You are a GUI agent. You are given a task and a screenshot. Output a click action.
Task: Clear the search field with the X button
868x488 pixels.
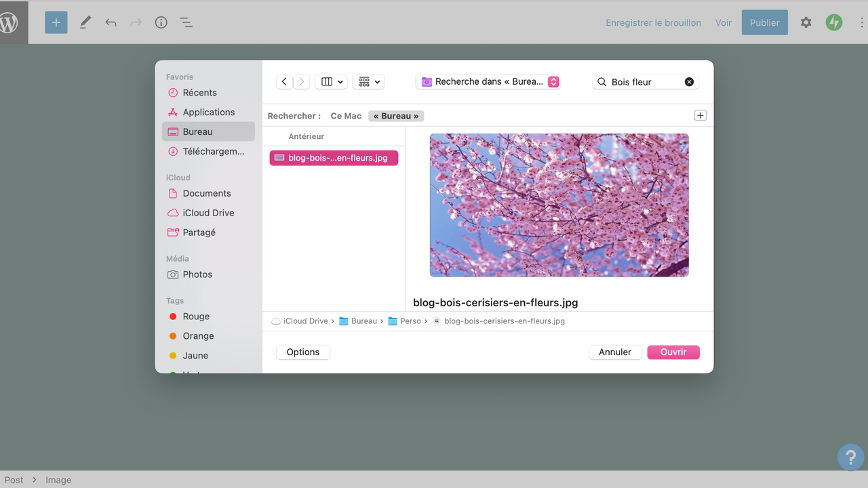click(689, 81)
